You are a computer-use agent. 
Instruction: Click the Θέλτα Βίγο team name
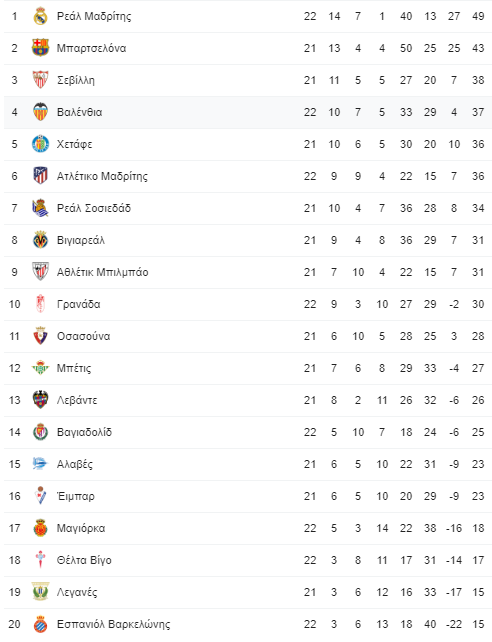(84, 560)
